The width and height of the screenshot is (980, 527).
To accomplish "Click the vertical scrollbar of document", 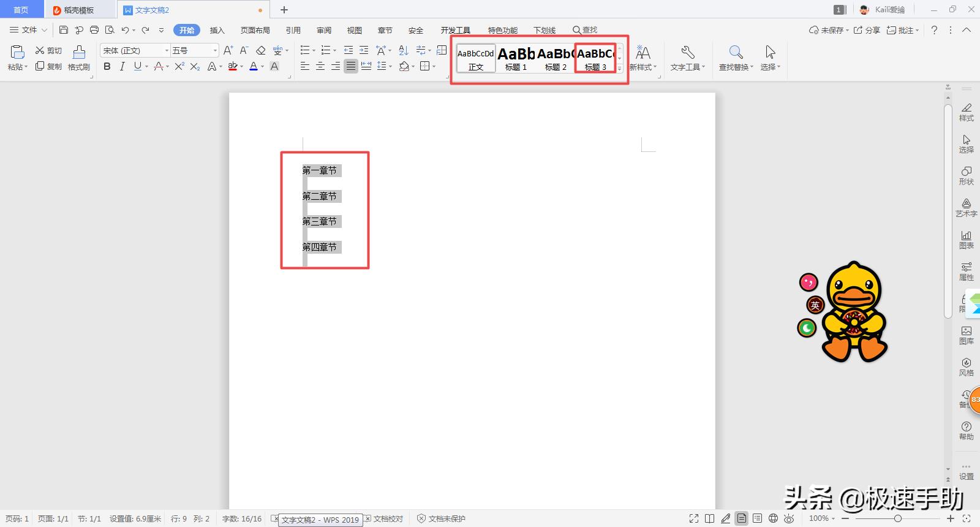I will (948, 211).
